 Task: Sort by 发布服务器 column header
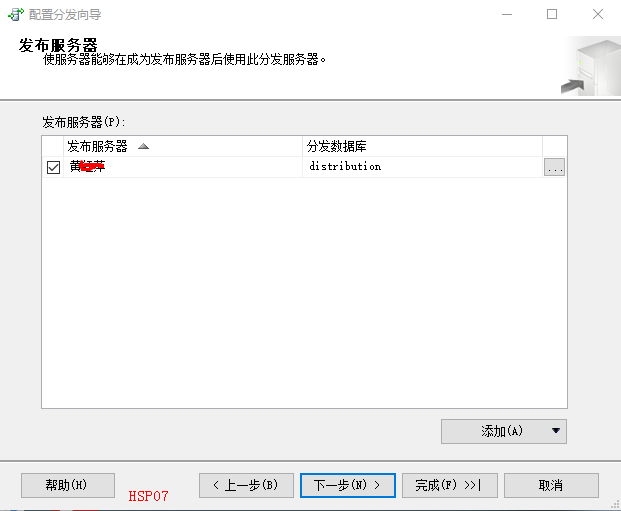point(183,146)
